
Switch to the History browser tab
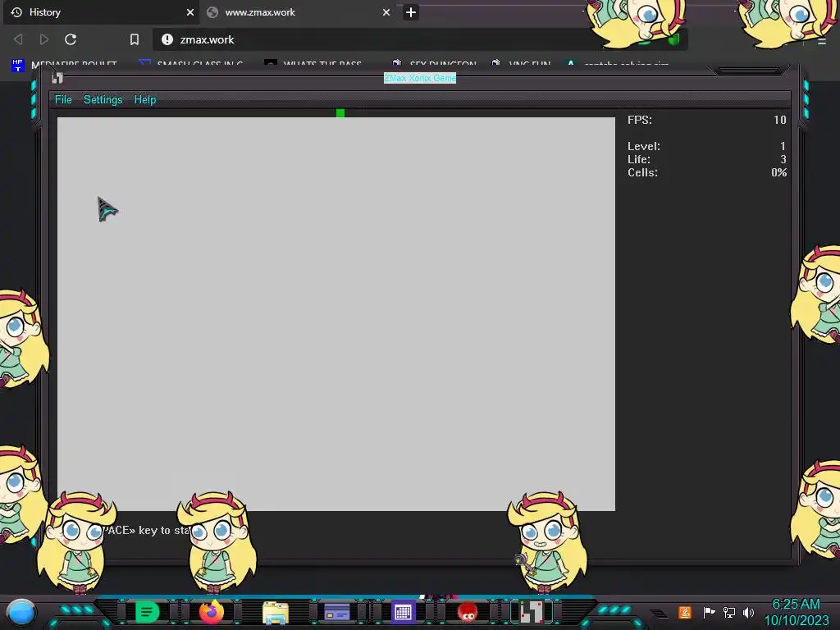[x=100, y=12]
